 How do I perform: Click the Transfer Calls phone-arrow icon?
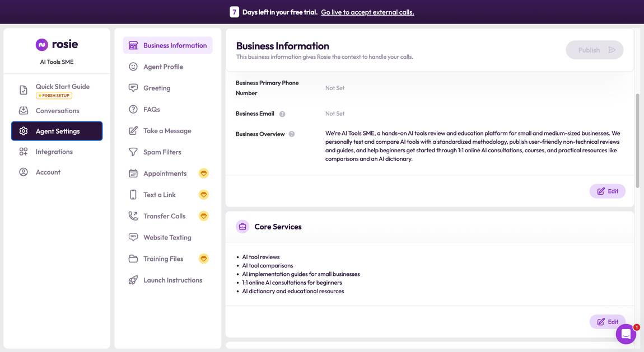[133, 216]
